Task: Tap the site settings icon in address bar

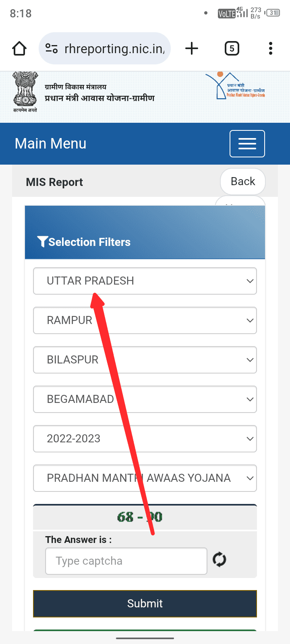Action: pyautogui.click(x=52, y=49)
